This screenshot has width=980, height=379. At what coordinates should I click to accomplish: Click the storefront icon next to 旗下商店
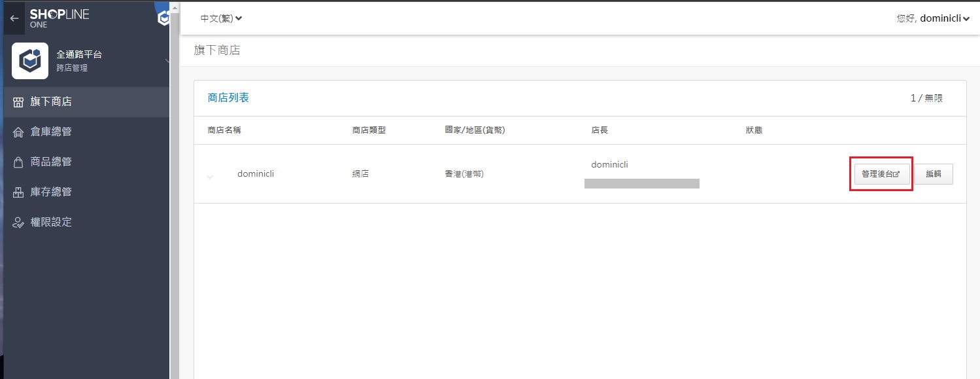pos(18,102)
